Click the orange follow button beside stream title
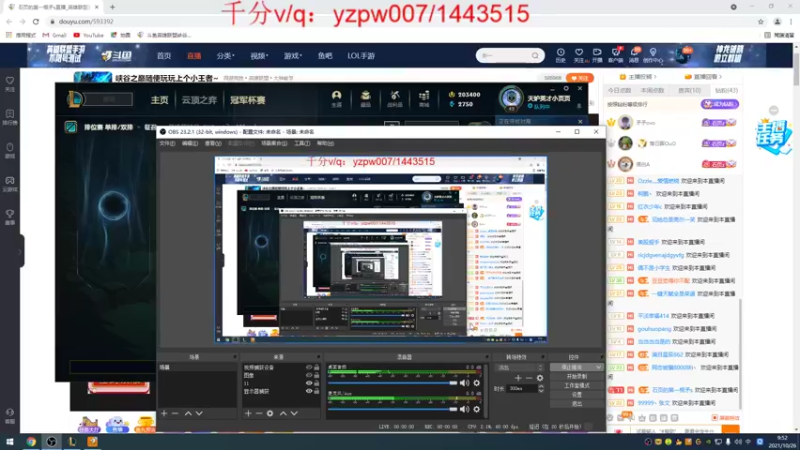This screenshot has height=450, width=800. click(580, 78)
